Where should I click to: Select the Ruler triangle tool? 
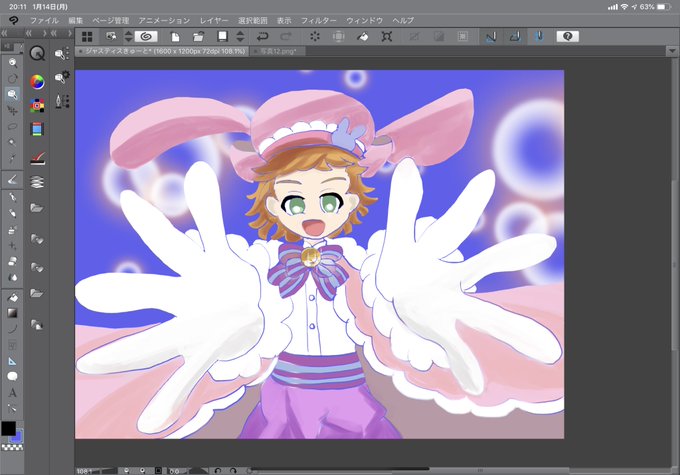[13, 361]
